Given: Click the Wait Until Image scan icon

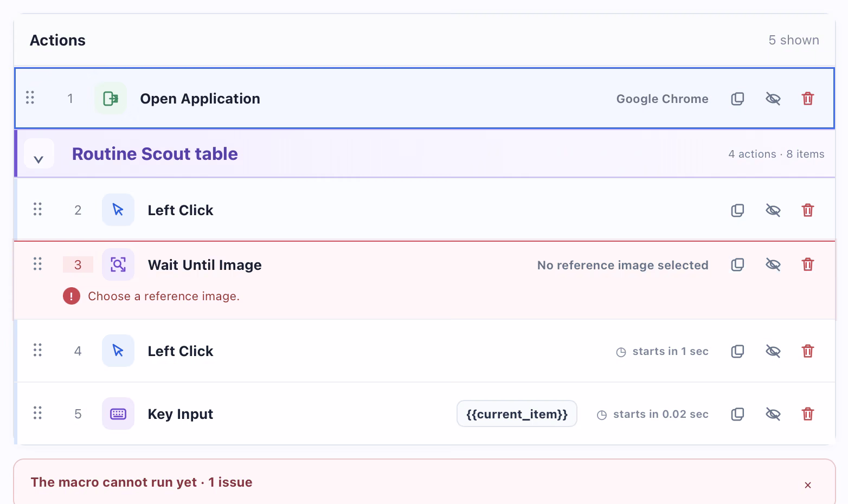Looking at the screenshot, I should pos(118,265).
